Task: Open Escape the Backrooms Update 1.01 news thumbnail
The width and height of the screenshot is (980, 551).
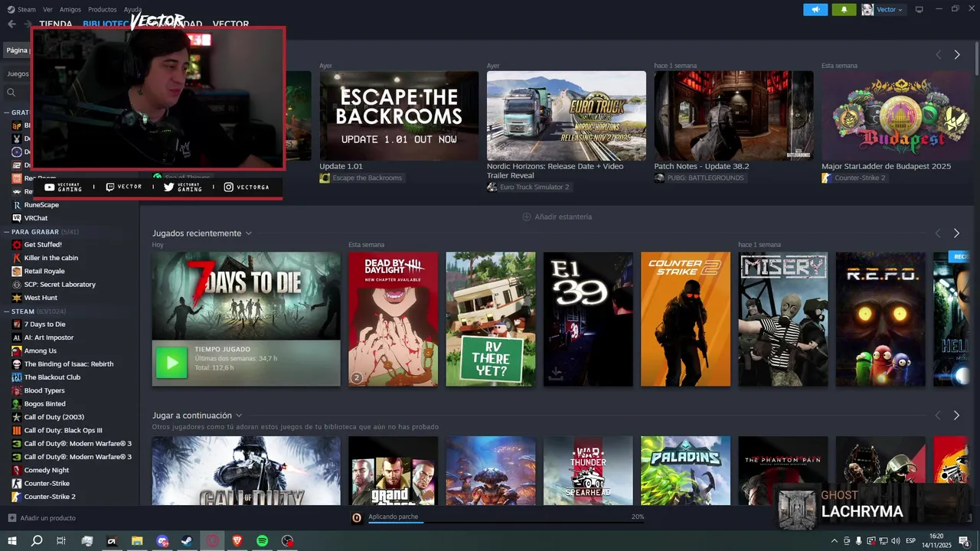Action: click(x=399, y=116)
